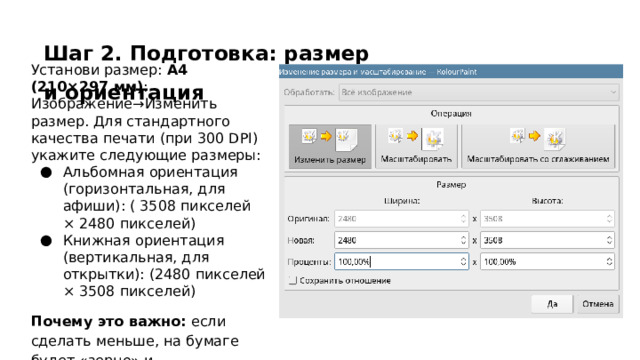
Task: Click the 'Операция' group heading
Action: coord(451,113)
